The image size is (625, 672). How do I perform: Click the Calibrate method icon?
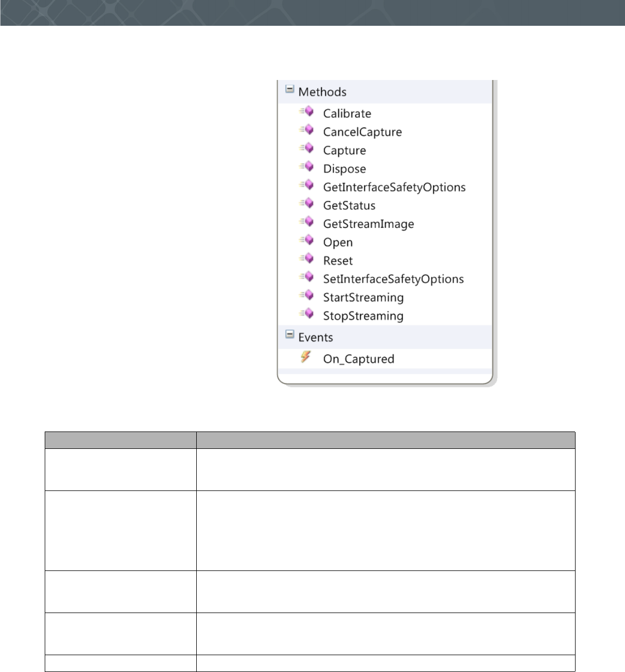(x=307, y=112)
